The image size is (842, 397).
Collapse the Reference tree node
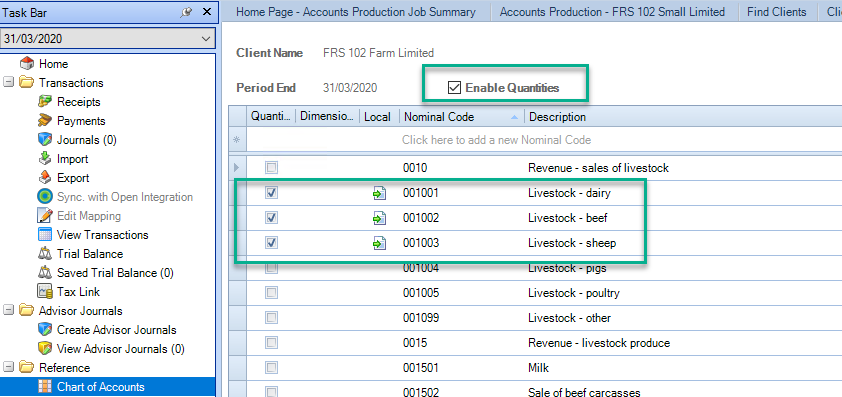click(8, 367)
